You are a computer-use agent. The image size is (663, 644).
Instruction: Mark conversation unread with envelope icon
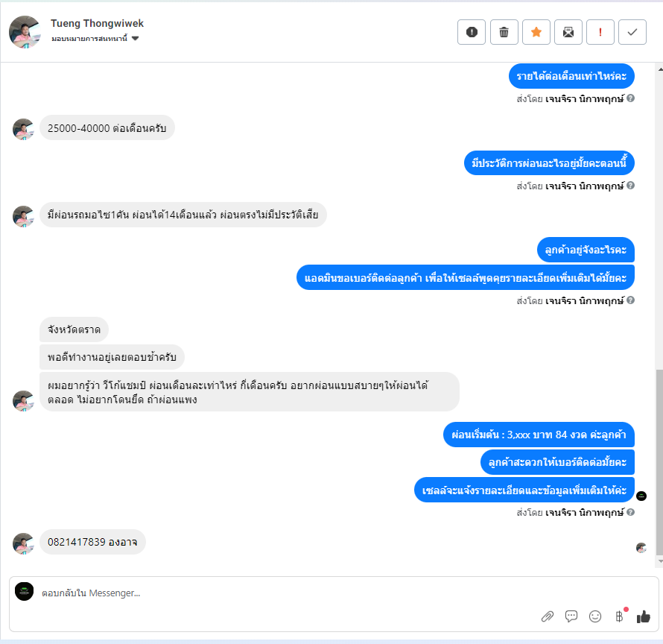click(x=568, y=32)
